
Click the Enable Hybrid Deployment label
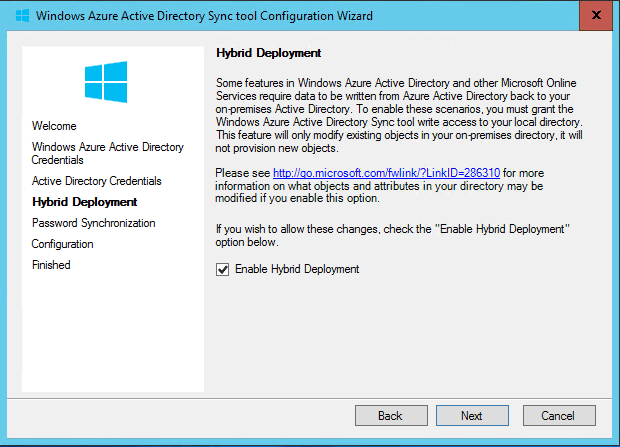click(297, 269)
